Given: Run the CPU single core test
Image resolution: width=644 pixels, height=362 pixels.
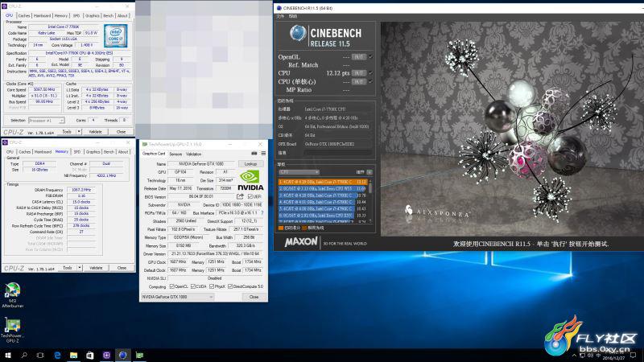Looking at the screenshot, I should point(358,82).
